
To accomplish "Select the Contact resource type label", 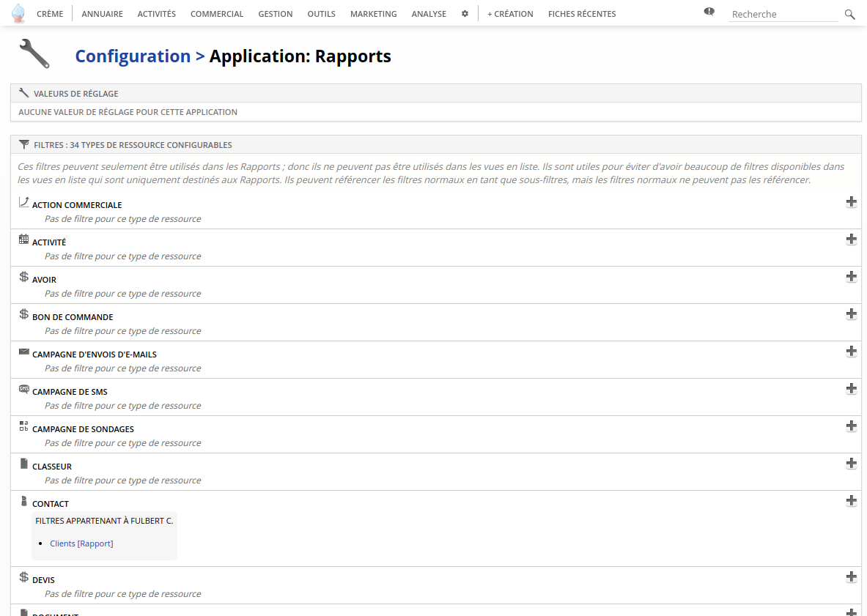I will coord(51,504).
